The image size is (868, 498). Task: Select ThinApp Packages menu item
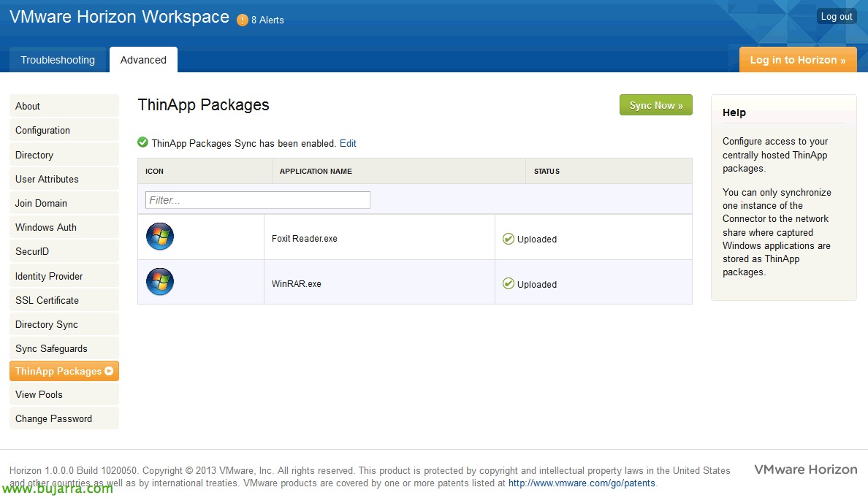tap(64, 371)
